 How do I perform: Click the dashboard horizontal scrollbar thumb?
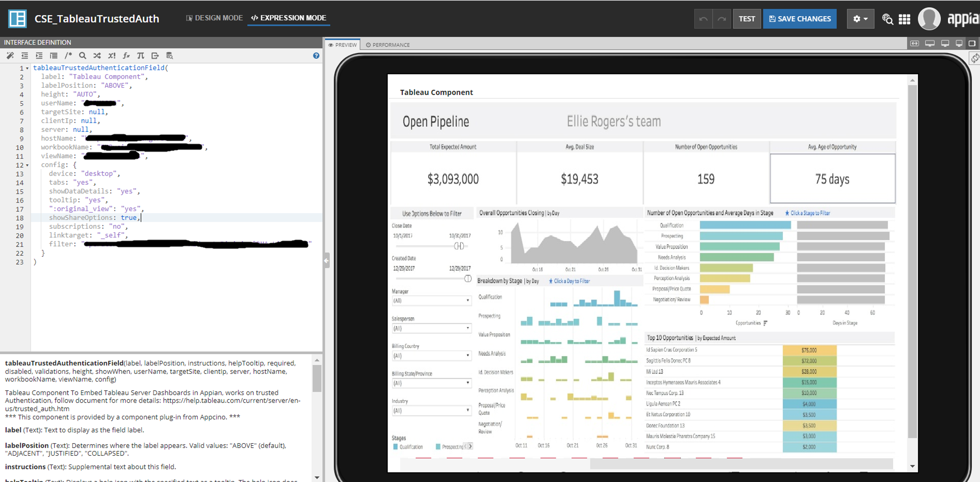741,463
